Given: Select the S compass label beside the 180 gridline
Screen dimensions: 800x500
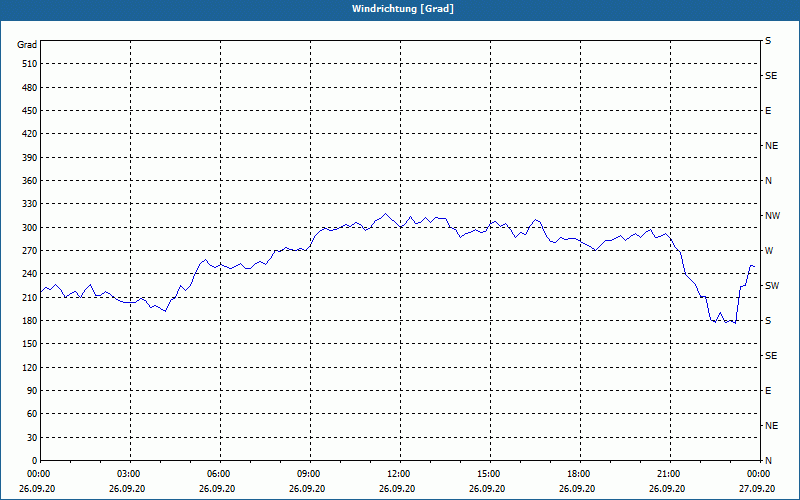Looking at the screenshot, I should (x=768, y=321).
